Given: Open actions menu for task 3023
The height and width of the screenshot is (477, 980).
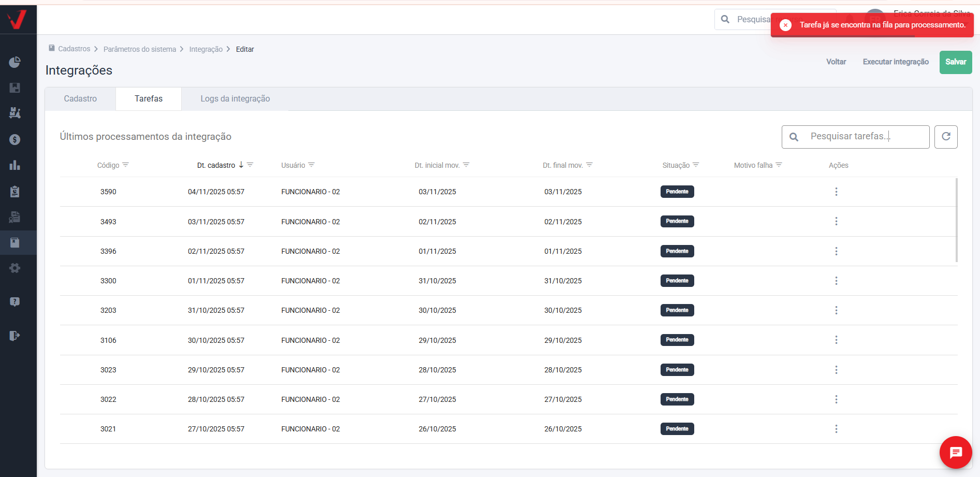Looking at the screenshot, I should (x=836, y=370).
